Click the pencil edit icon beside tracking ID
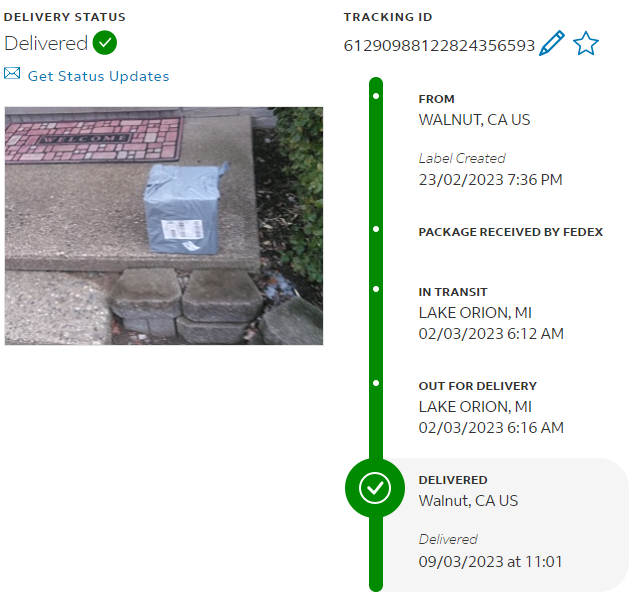The image size is (636, 605). [552, 43]
